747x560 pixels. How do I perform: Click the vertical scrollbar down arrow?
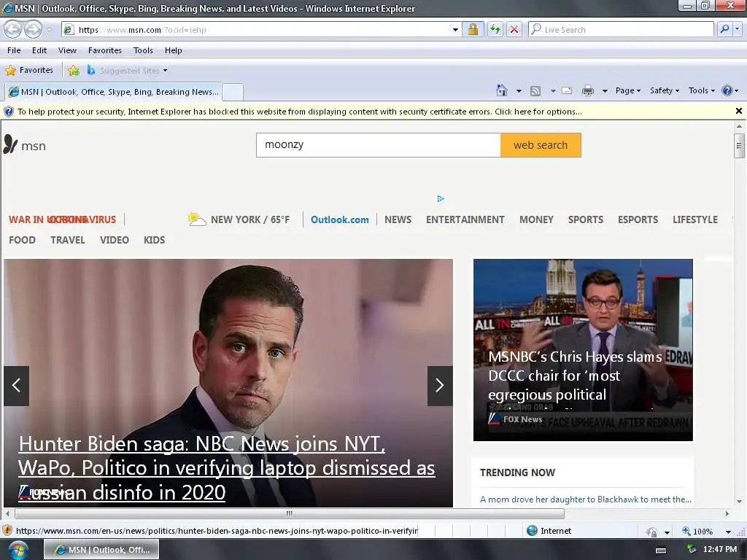coord(739,502)
